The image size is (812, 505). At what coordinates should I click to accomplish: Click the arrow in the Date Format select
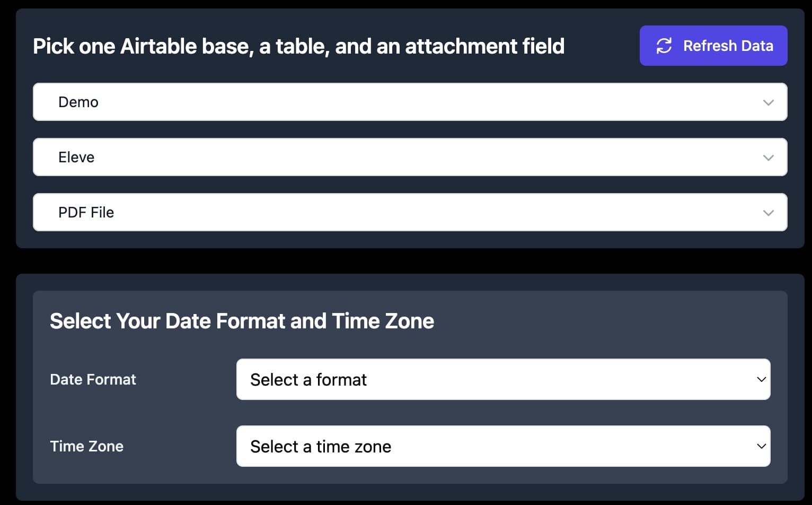coord(761,380)
